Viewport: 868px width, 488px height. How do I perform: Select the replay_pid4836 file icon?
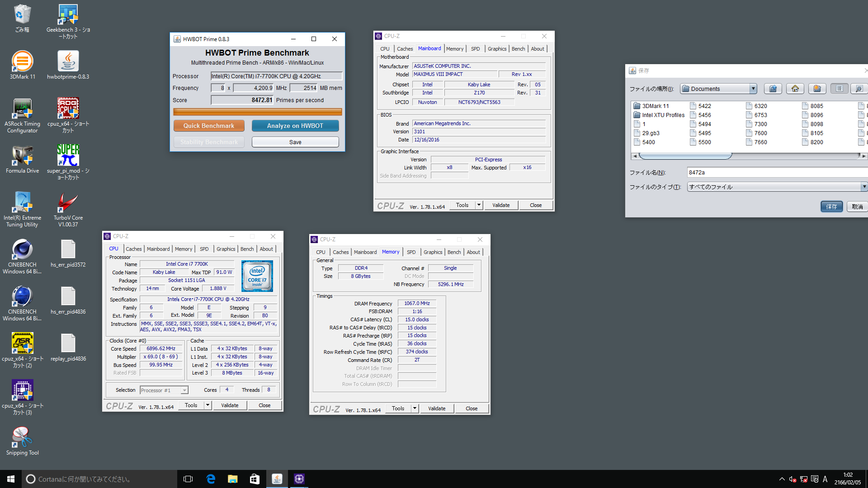click(68, 347)
